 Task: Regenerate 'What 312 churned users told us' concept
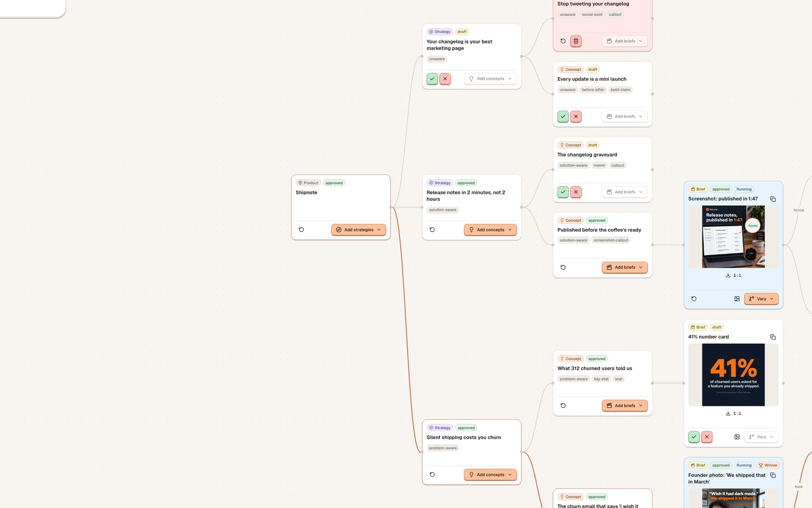click(563, 406)
